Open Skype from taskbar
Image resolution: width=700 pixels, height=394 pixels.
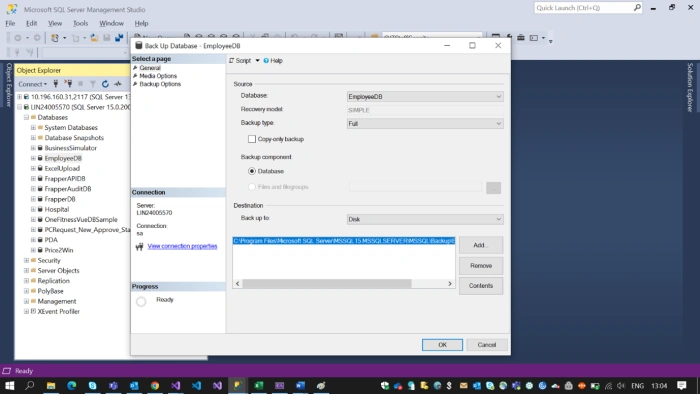[x=92, y=385]
